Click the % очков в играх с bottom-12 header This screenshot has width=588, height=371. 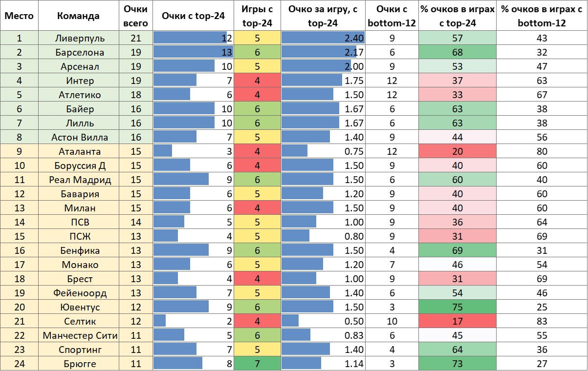[x=541, y=16]
